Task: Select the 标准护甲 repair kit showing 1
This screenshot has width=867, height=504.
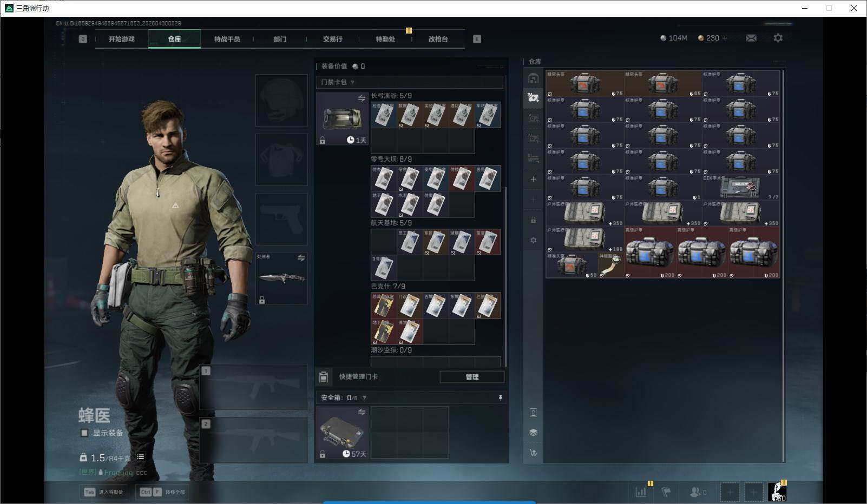Action: click(x=663, y=187)
